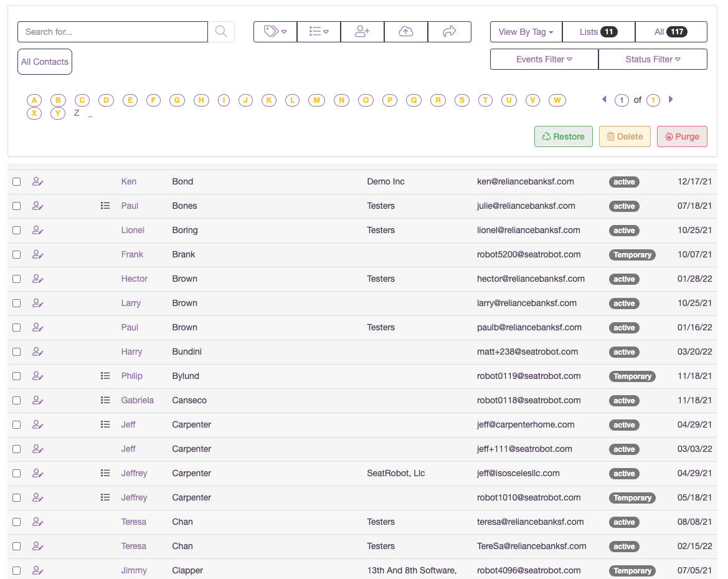Open Frank Brank's contact link
This screenshot has height=579, width=728.
point(132,254)
